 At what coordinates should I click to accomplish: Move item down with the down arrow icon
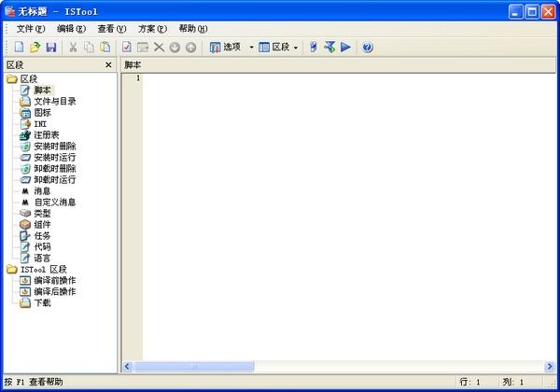tap(175, 47)
